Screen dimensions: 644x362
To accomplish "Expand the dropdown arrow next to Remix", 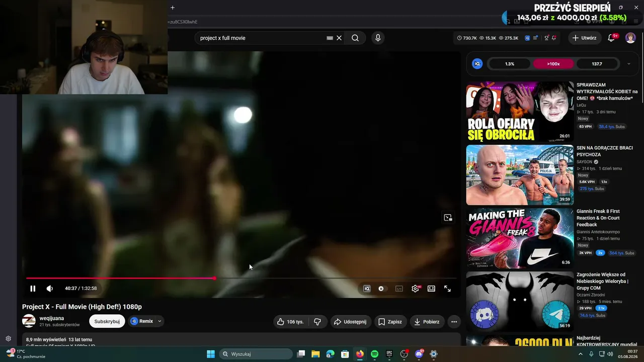I will pyautogui.click(x=159, y=321).
